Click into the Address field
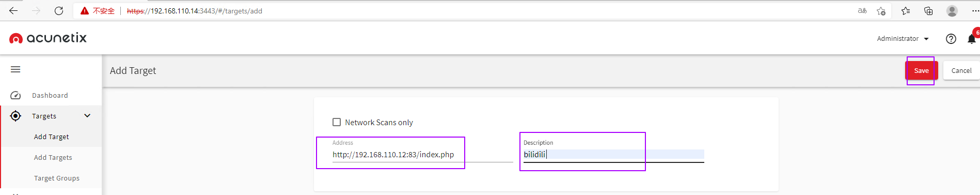 point(422,155)
